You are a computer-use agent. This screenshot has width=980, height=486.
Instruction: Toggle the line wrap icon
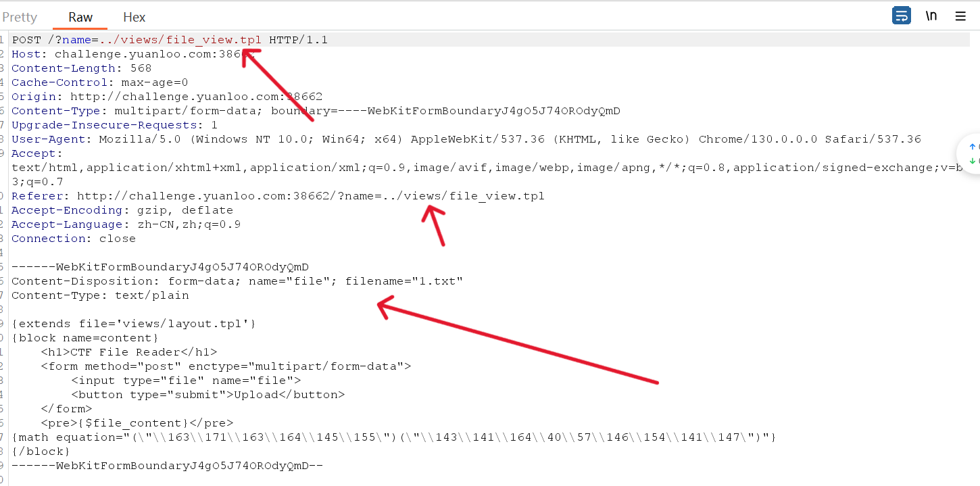point(901,16)
